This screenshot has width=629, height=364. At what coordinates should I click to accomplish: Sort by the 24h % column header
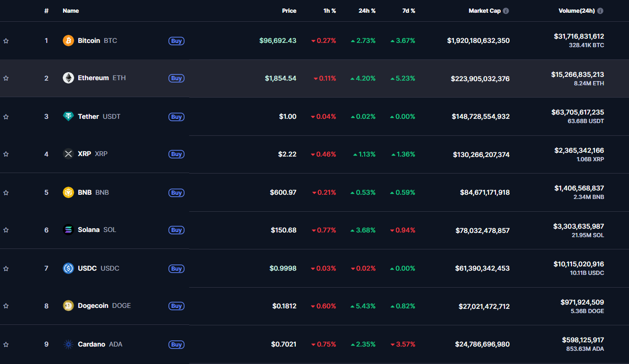[367, 11]
